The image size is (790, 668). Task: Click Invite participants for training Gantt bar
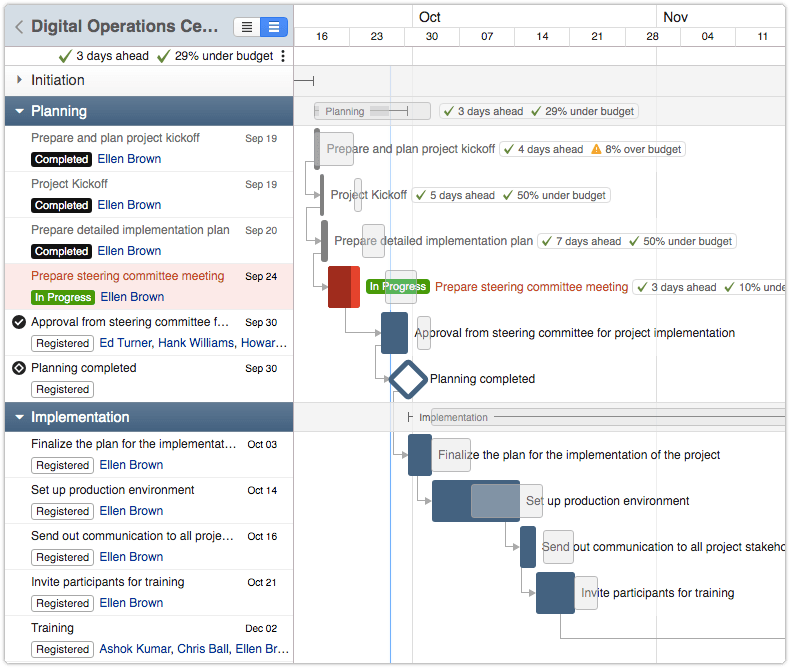[x=555, y=593]
